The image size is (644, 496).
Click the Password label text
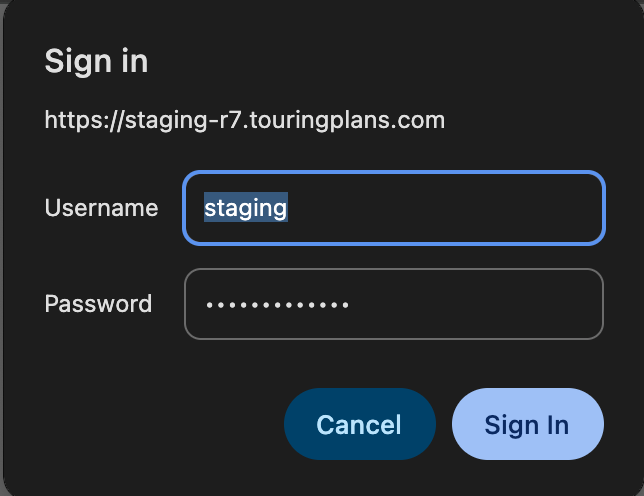pos(98,304)
